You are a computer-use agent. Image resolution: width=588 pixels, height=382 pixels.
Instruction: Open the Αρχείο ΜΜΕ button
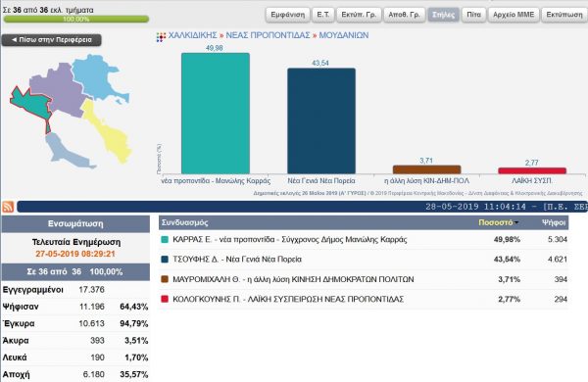coord(514,15)
